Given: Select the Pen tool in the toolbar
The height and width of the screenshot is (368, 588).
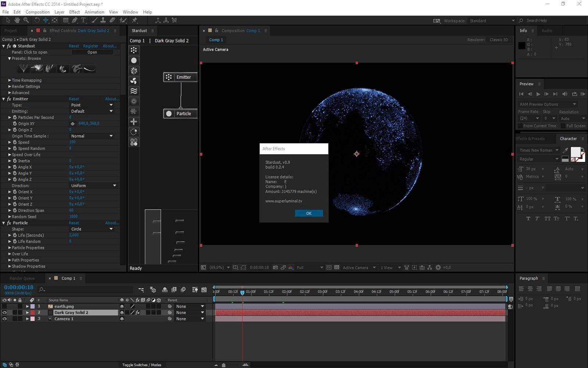Looking at the screenshot, I should (75, 20).
